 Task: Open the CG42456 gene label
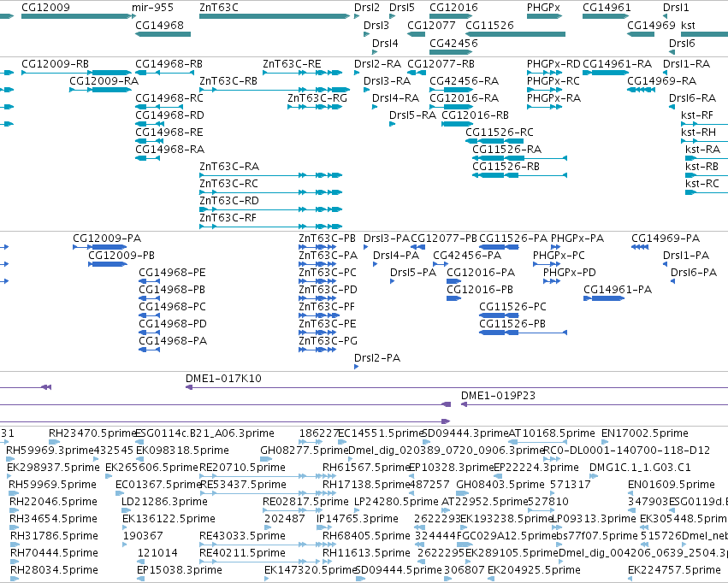pos(453,43)
